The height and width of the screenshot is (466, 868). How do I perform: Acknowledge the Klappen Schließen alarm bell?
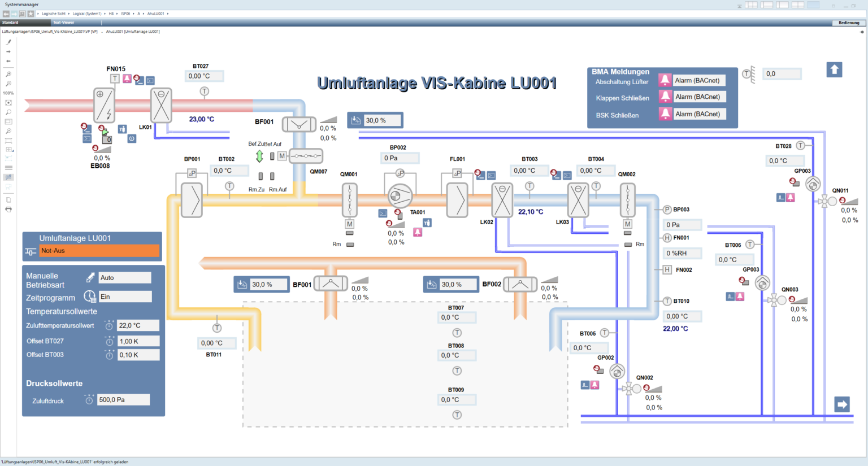(x=664, y=97)
